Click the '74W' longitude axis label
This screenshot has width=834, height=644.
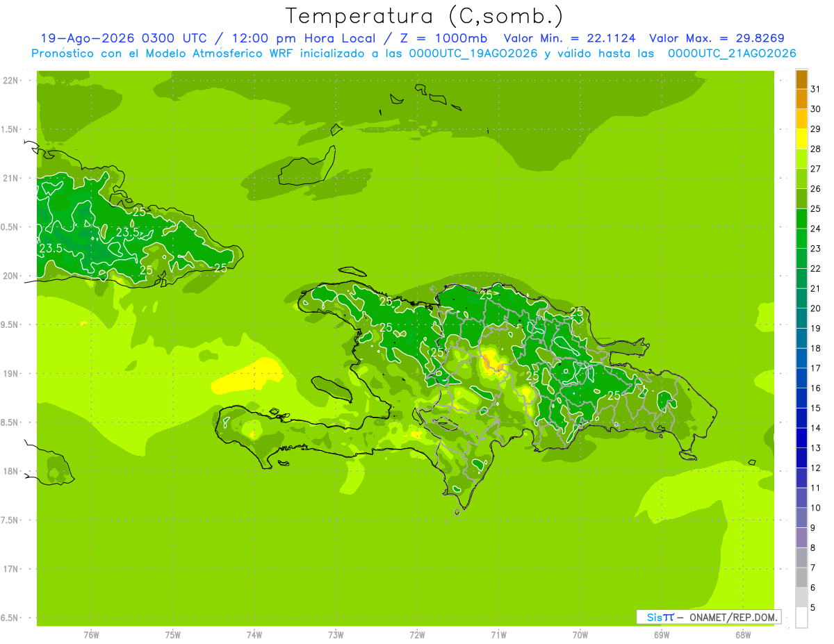(254, 635)
